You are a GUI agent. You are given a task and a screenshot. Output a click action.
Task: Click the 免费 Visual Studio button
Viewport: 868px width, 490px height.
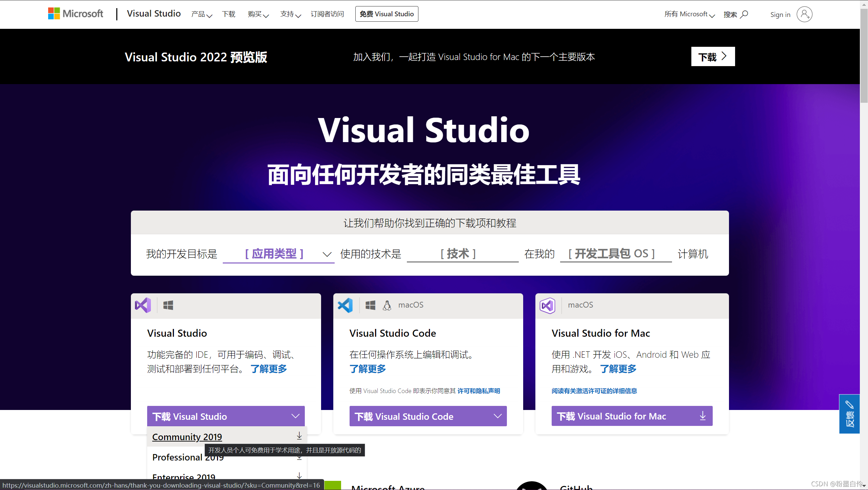[x=387, y=14]
